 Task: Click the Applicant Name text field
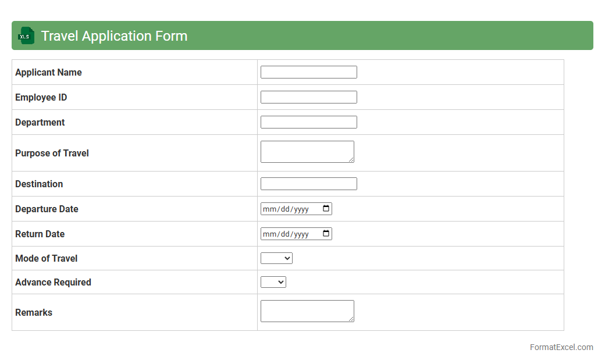(308, 72)
